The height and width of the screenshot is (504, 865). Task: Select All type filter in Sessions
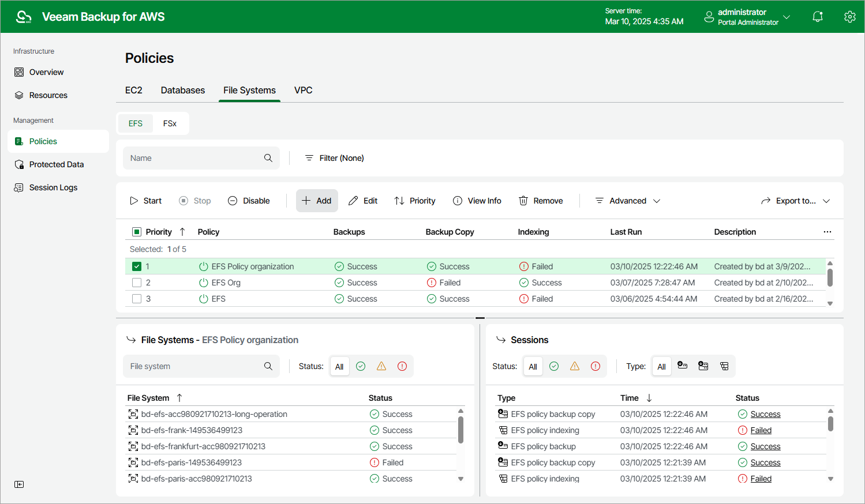662,366
